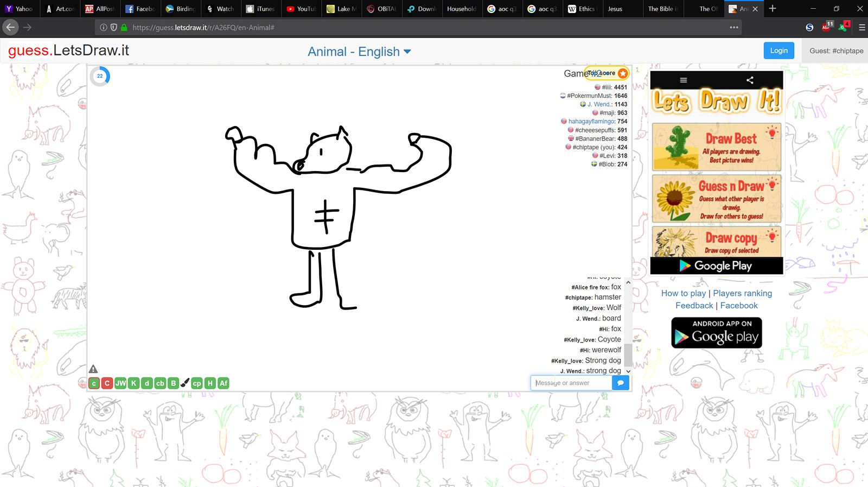868x487 pixels.
Task: Click the Draw Best game mode banner
Action: point(716,147)
